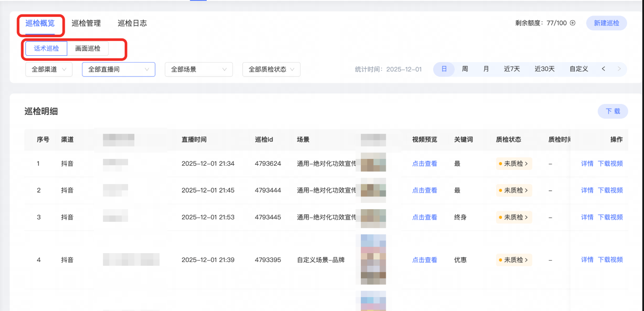Image resolution: width=644 pixels, height=311 pixels.
Task: Click the 场景 column header
Action: [303, 139]
